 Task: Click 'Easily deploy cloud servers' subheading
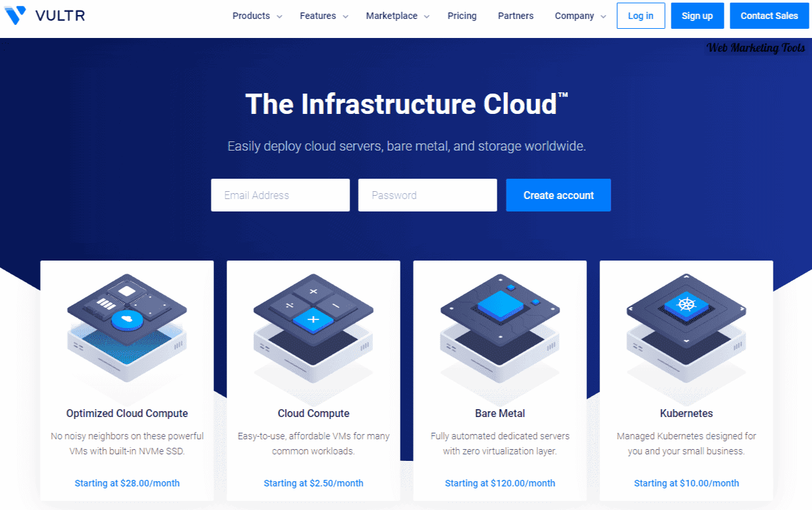[x=406, y=146]
